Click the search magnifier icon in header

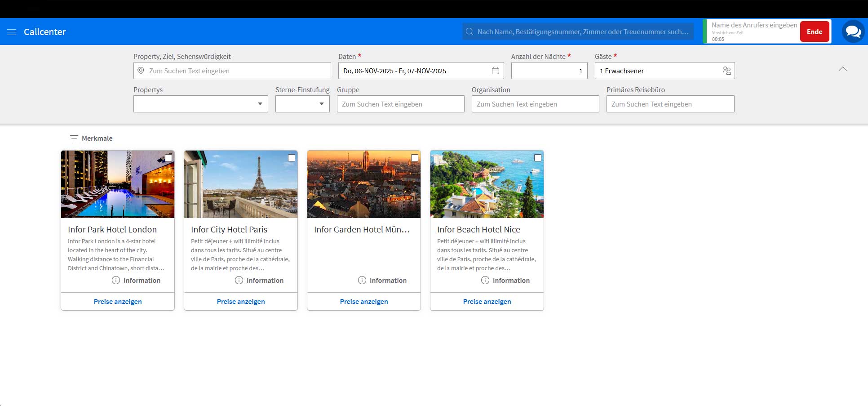(469, 31)
